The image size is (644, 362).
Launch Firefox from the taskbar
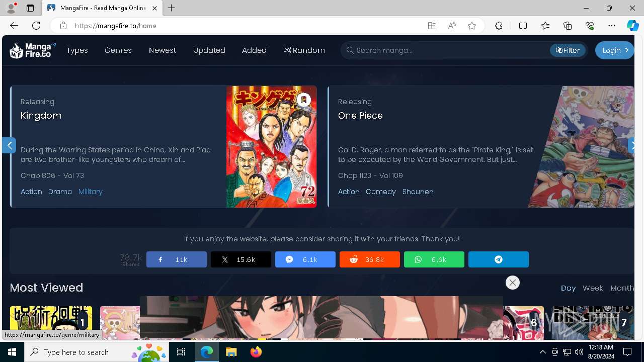click(256, 352)
